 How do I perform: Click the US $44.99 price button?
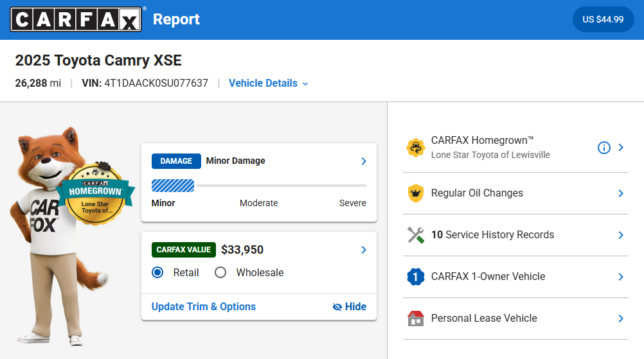click(603, 19)
